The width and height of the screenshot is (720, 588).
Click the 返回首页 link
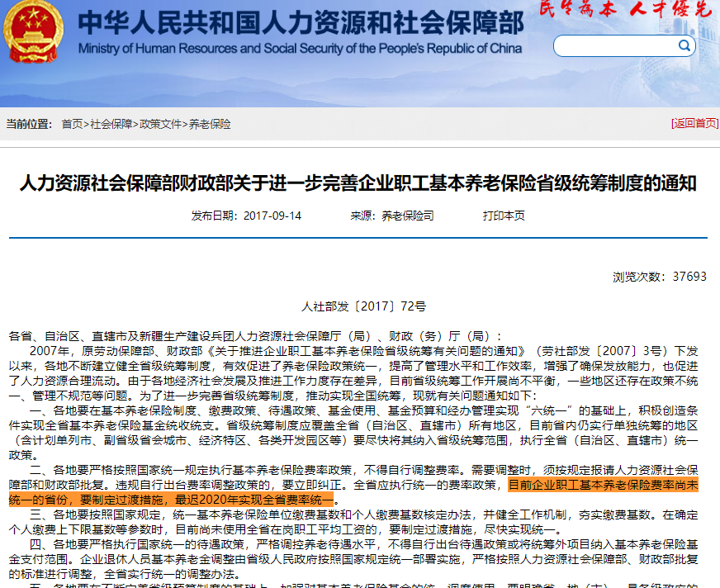tap(694, 123)
